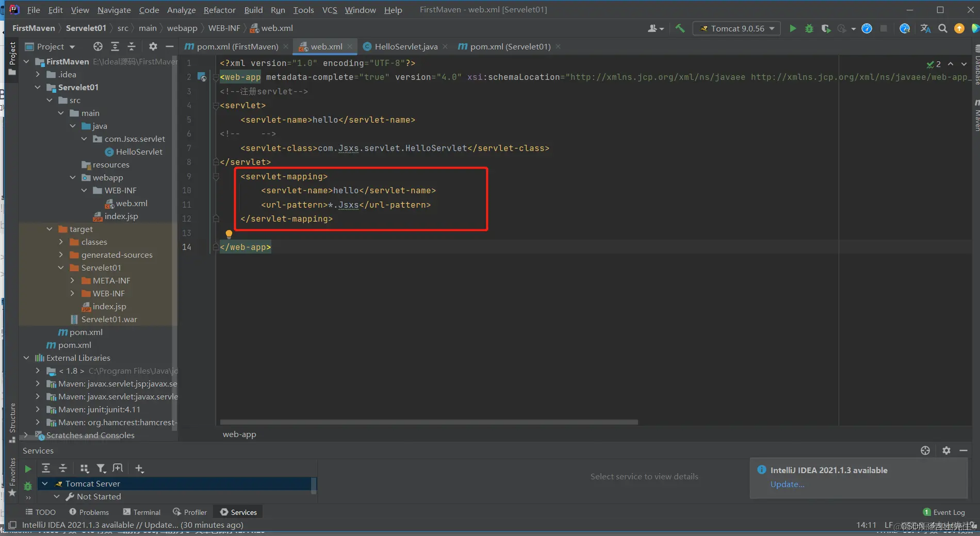This screenshot has height=536, width=980.
Task: Open the Services filter options
Action: [x=101, y=468]
